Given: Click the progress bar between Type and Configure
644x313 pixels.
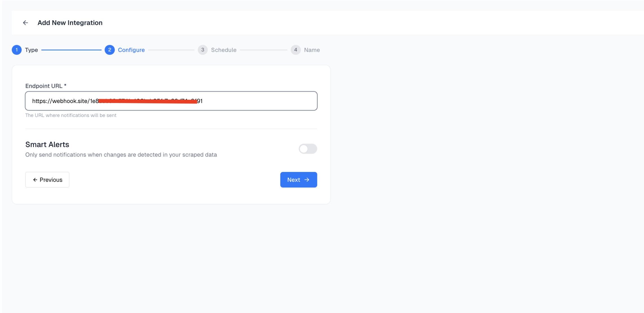Looking at the screenshot, I should pyautogui.click(x=72, y=50).
